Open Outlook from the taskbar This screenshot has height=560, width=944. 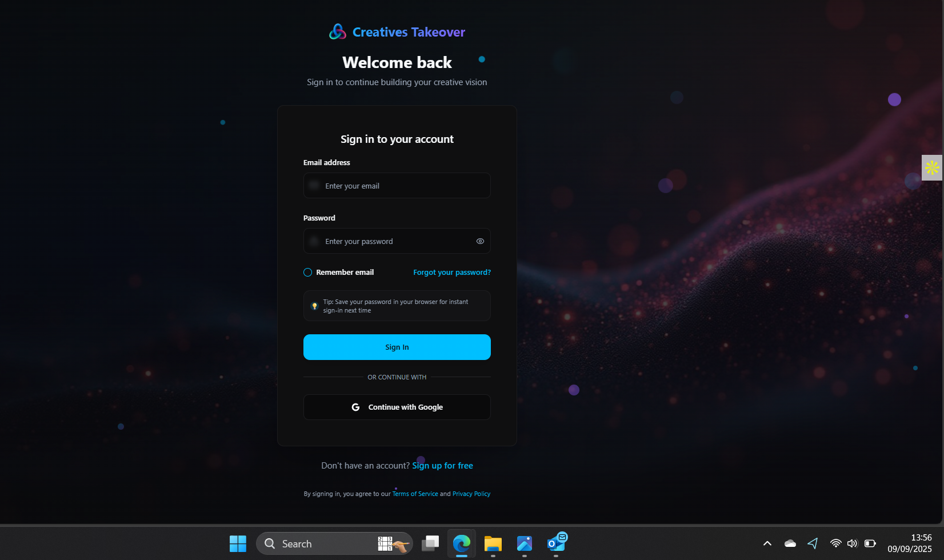[x=556, y=543]
